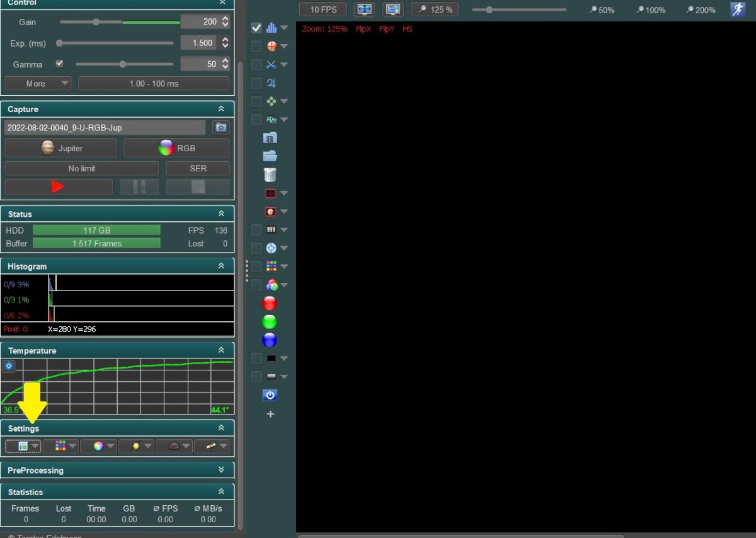The width and height of the screenshot is (756, 538).
Task: Uncheck the histogram plugin checkbox
Action: click(256, 28)
